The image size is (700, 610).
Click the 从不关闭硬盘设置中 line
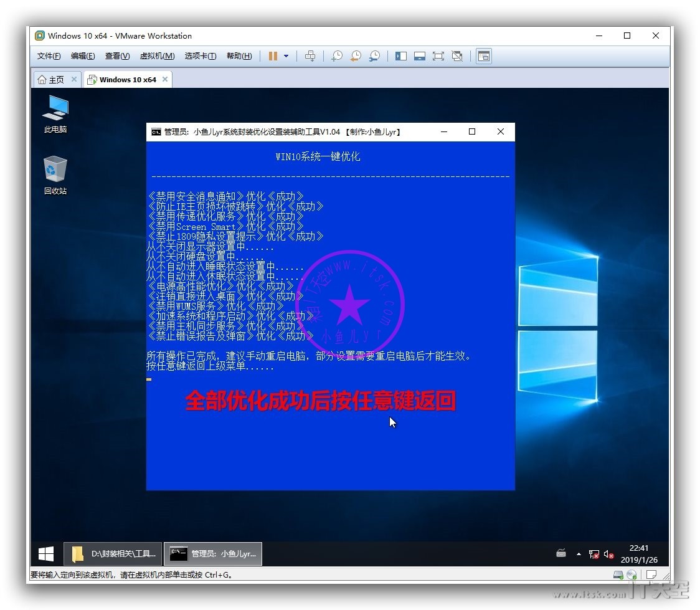206,256
